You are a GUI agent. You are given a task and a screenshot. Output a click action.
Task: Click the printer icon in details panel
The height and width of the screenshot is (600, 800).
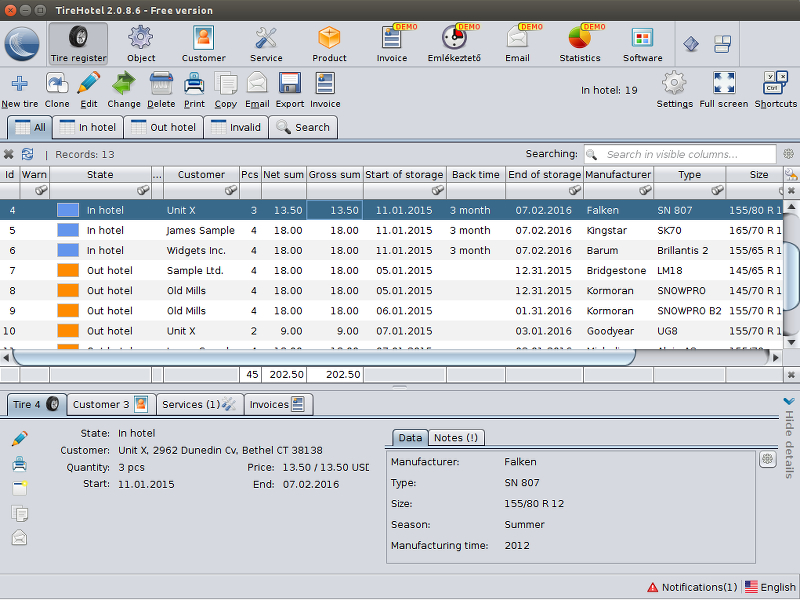(19, 464)
